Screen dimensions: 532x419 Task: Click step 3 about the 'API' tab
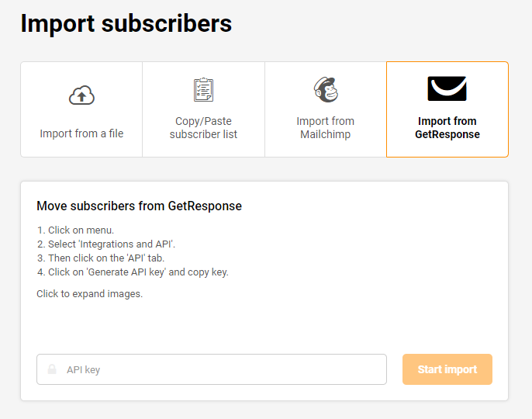(x=101, y=258)
